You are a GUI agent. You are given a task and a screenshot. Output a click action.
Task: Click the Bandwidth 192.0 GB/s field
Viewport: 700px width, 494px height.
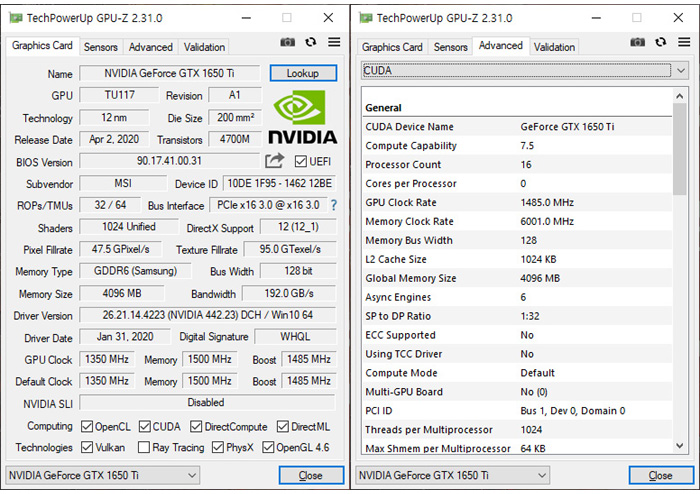(289, 293)
